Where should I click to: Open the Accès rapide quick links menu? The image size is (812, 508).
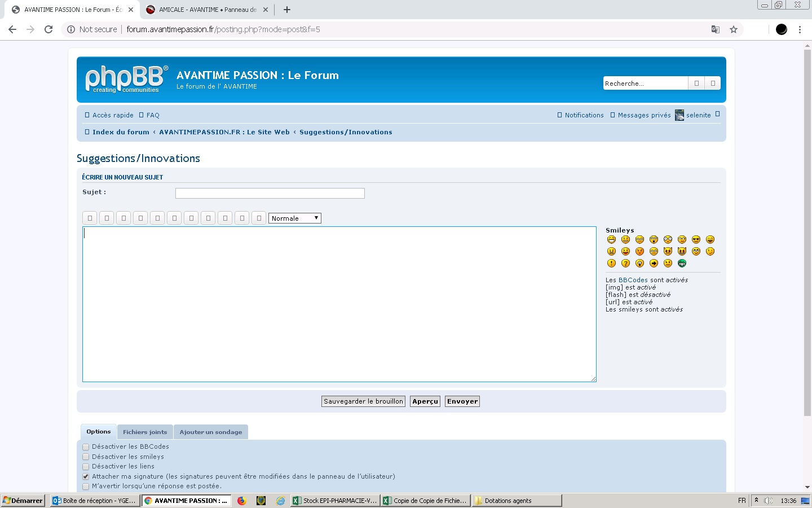(x=109, y=115)
